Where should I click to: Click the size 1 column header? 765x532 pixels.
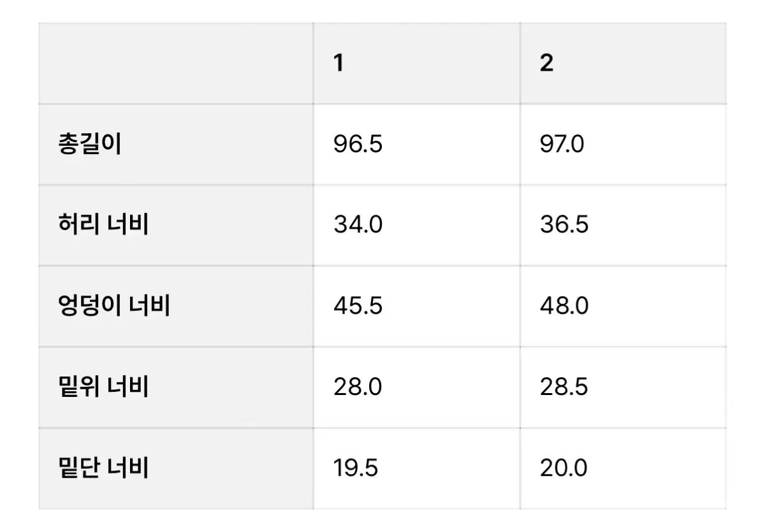pos(339,63)
